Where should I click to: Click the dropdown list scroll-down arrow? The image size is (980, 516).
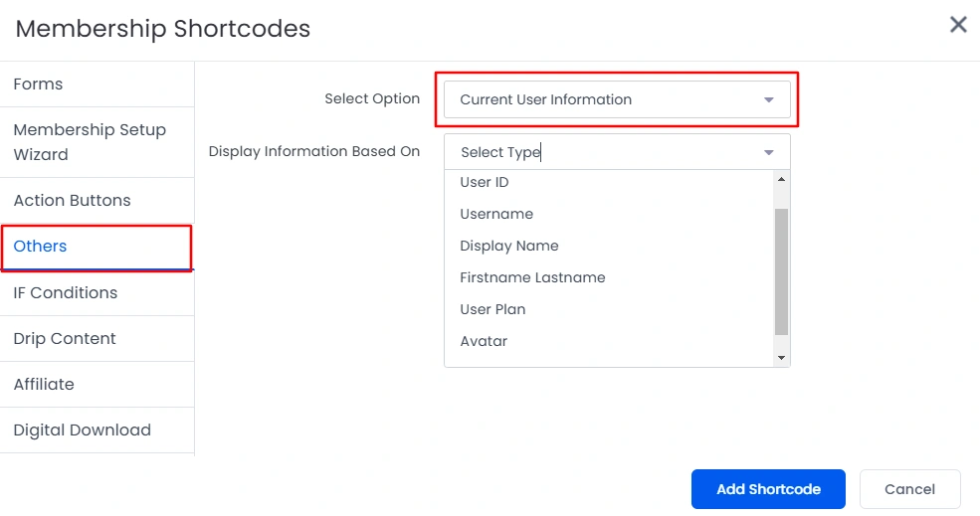click(781, 358)
